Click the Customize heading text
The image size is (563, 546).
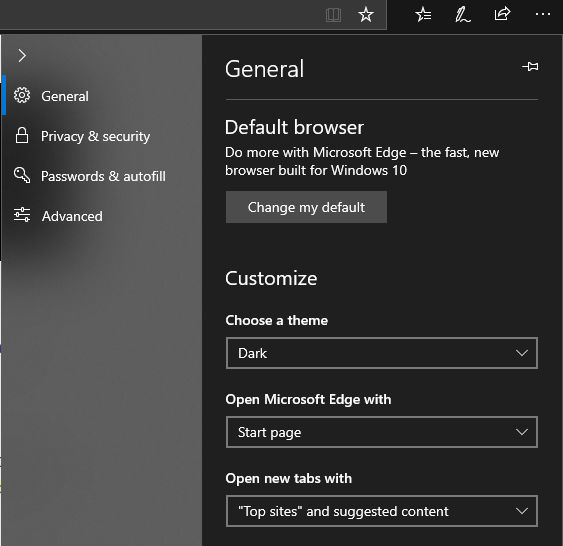point(271,278)
